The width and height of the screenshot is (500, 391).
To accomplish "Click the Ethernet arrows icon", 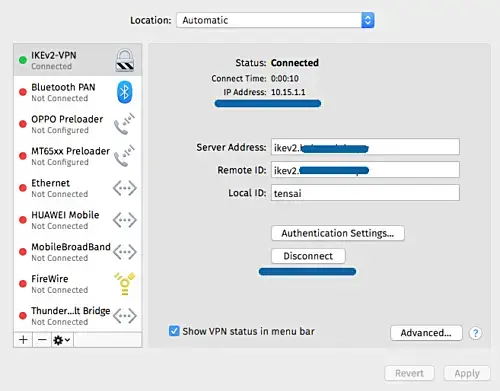I will click(124, 188).
